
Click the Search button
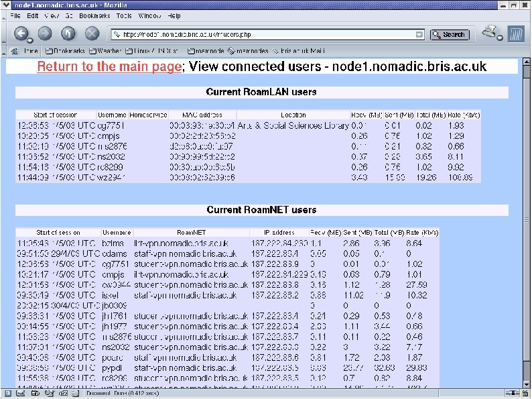(x=450, y=35)
